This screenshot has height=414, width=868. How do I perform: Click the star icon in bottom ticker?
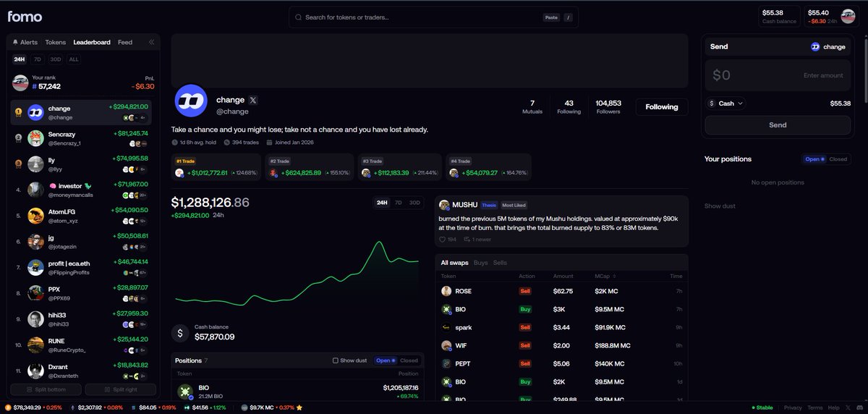coord(299,407)
